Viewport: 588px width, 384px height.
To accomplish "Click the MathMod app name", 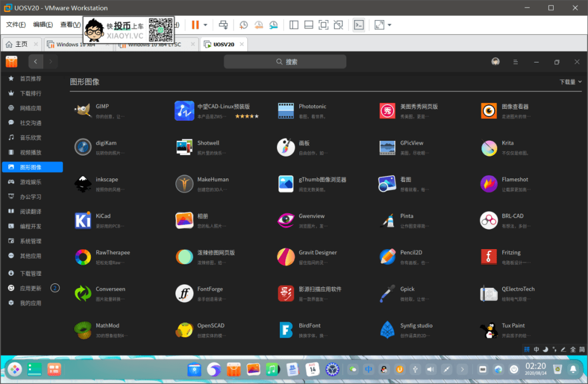I will 107,326.
